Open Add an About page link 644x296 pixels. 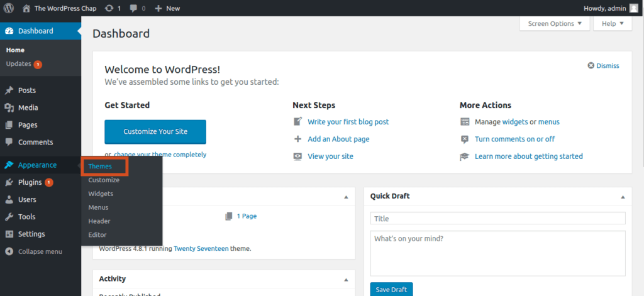[x=338, y=139]
